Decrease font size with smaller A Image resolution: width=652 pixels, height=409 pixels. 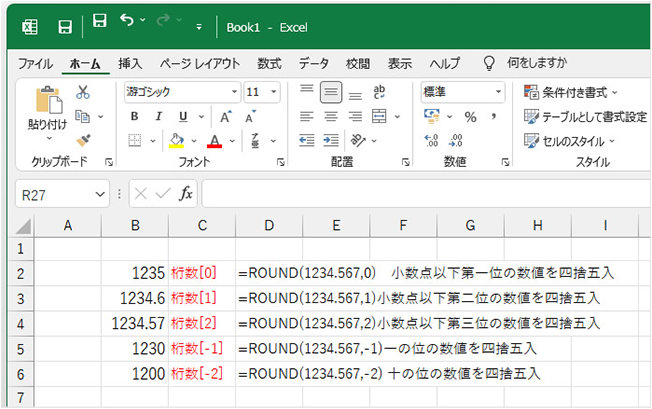250,117
